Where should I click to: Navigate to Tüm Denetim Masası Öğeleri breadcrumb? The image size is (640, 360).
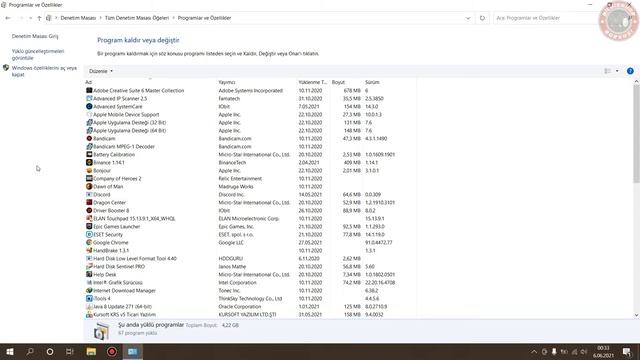[137, 18]
